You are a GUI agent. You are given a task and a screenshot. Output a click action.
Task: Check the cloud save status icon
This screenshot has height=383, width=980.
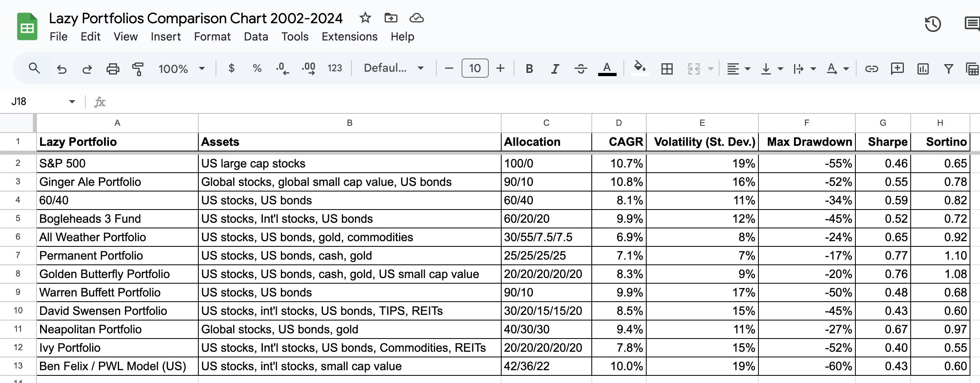tap(416, 18)
